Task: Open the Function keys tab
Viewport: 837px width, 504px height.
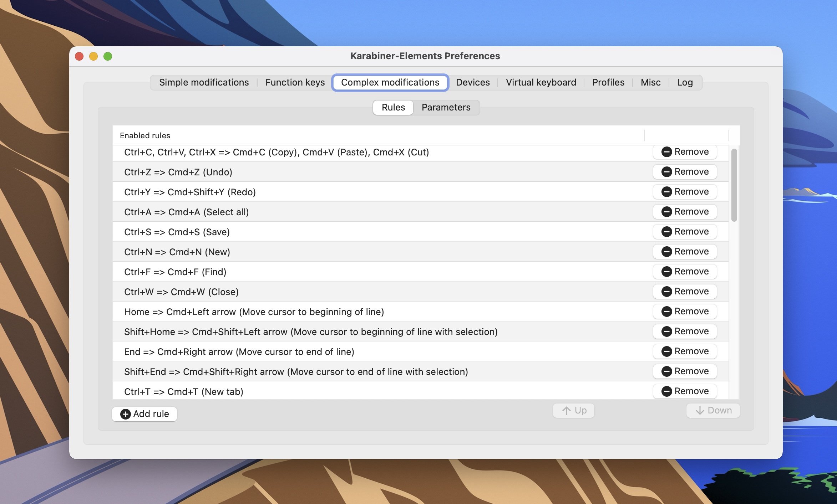Action: [295, 82]
